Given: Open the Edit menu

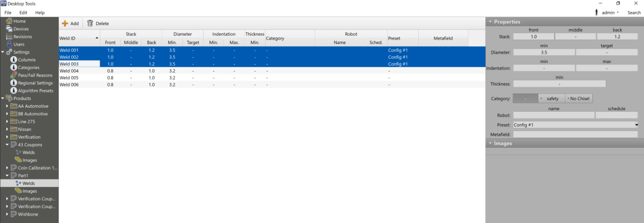Looking at the screenshot, I should tap(23, 13).
